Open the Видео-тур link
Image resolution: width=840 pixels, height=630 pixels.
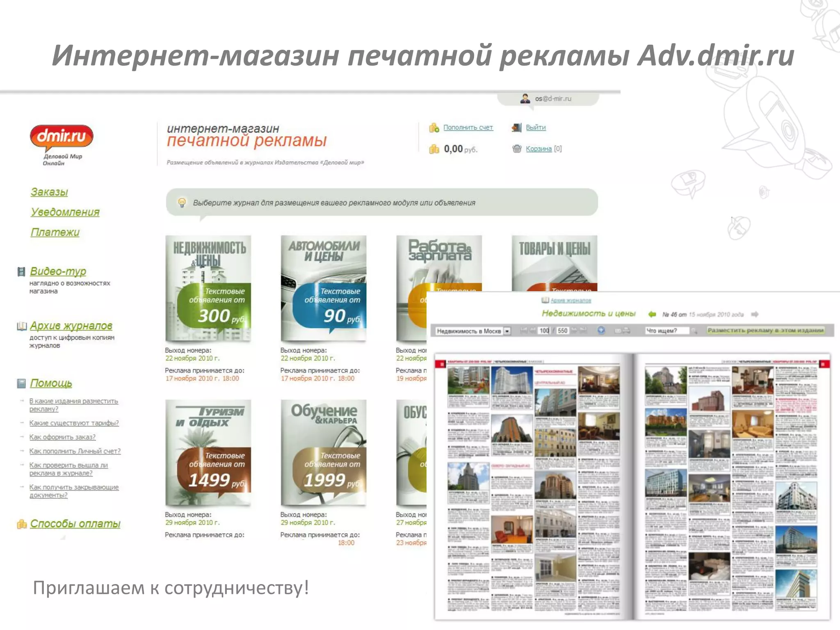(x=58, y=272)
